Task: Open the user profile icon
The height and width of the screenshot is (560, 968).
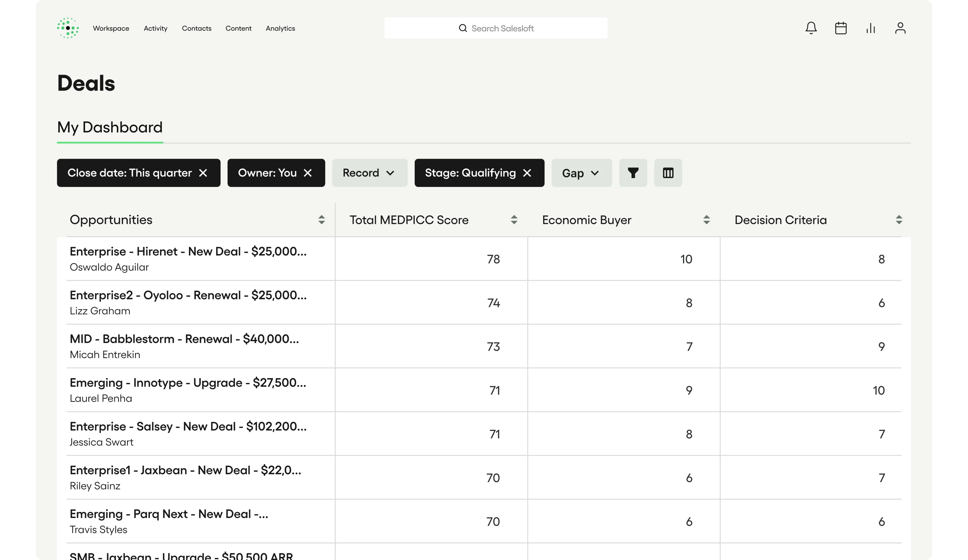Action: (x=900, y=28)
